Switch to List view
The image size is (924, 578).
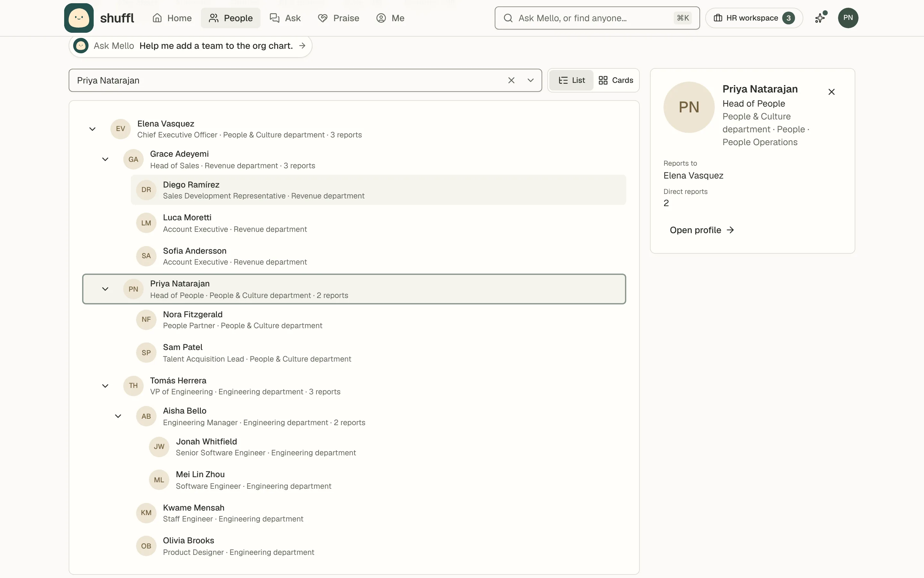point(571,80)
